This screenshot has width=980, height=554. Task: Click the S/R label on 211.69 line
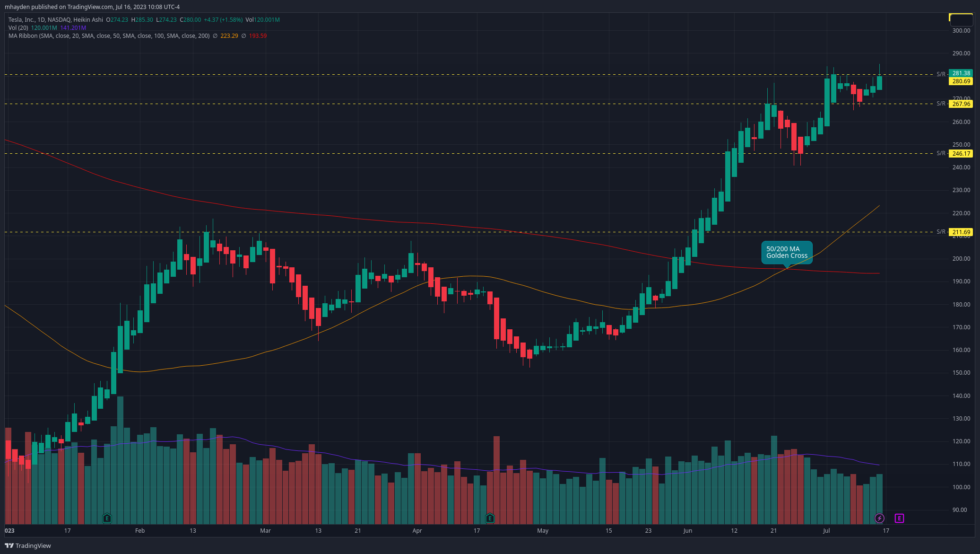941,232
